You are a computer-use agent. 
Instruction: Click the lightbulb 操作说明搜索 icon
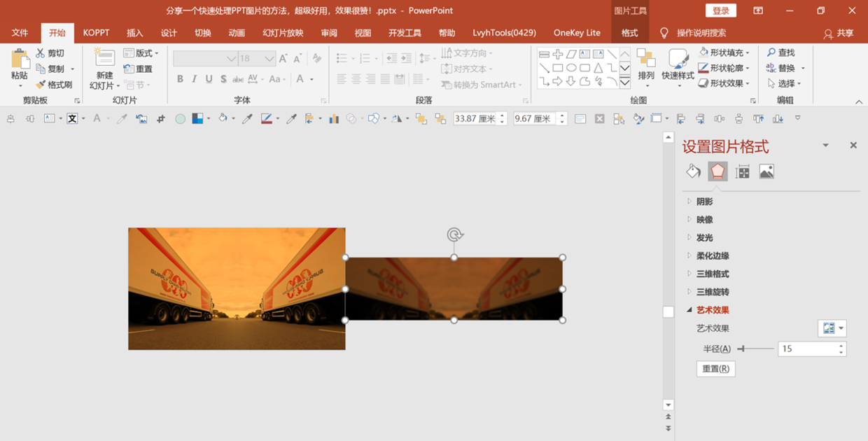coord(664,33)
